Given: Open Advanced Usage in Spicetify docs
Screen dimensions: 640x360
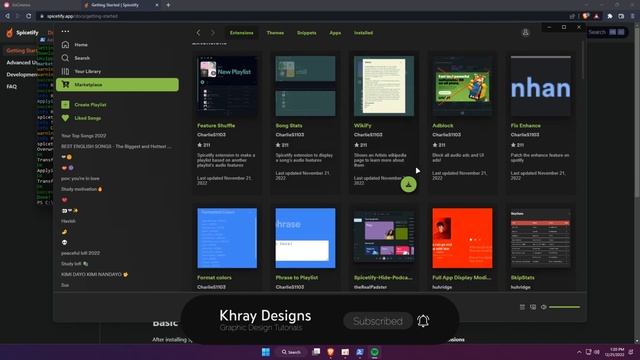Looking at the screenshot, I should coord(21,62).
